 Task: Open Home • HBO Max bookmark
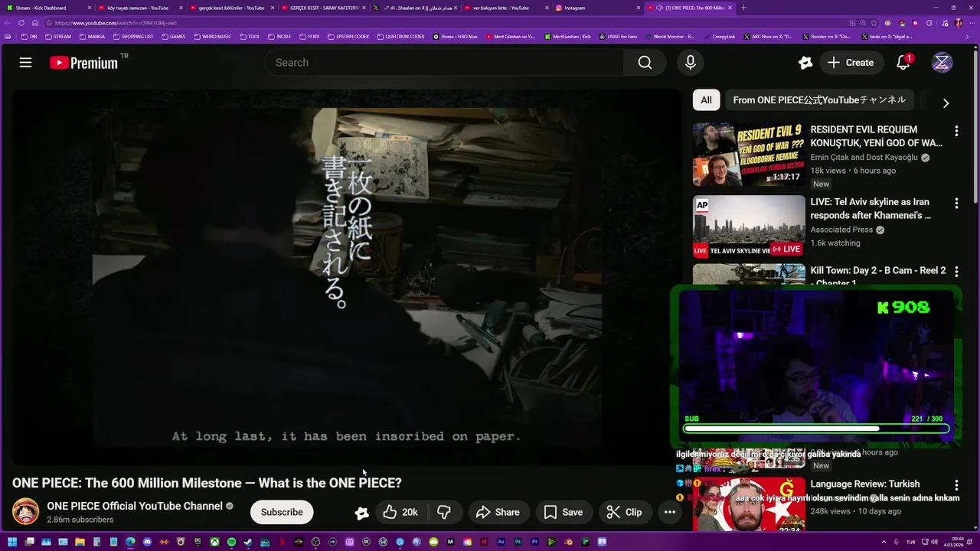coord(455,37)
